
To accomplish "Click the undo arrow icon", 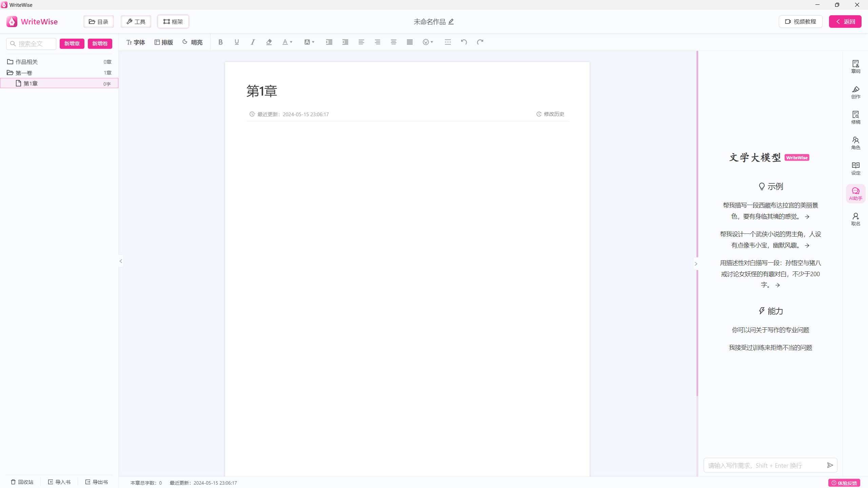I will pos(464,42).
